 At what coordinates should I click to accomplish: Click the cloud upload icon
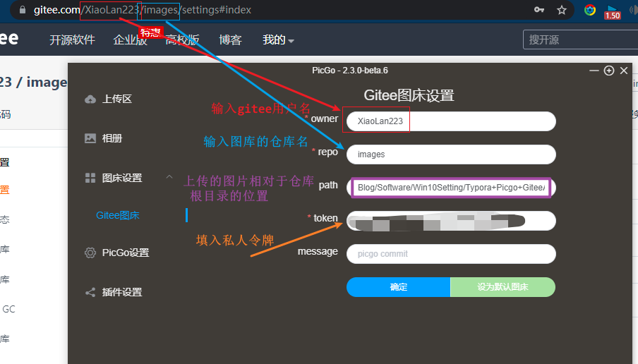pos(90,99)
